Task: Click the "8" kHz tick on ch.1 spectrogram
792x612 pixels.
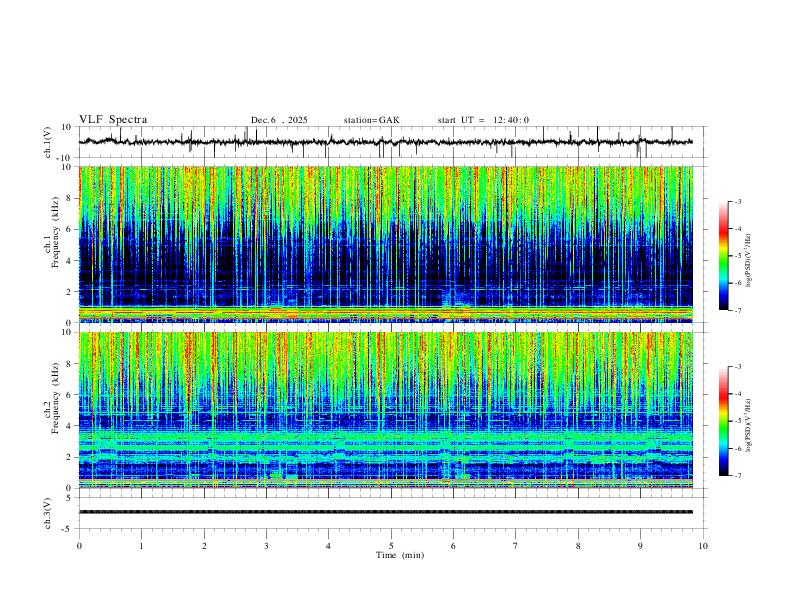Action: coord(69,198)
